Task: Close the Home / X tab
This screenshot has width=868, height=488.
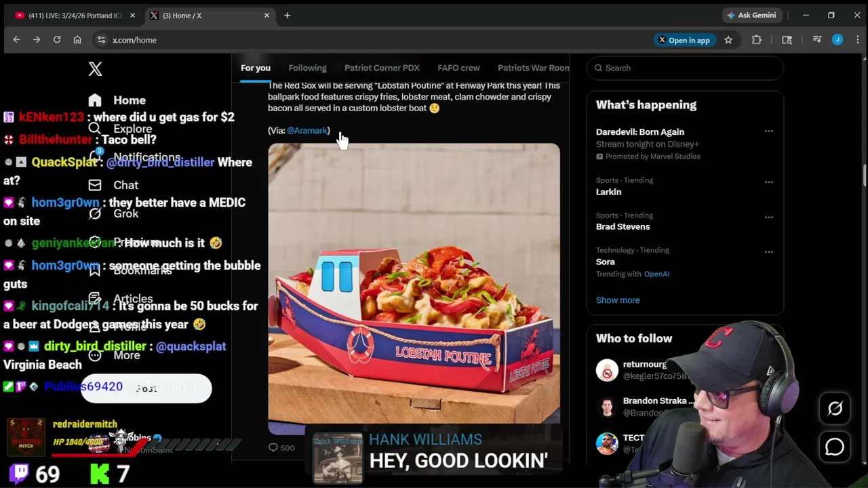Action: pos(267,15)
